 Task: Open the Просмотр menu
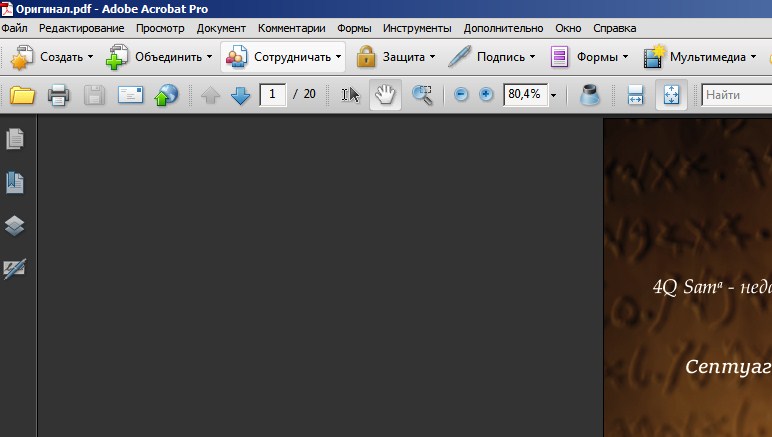[x=160, y=29]
